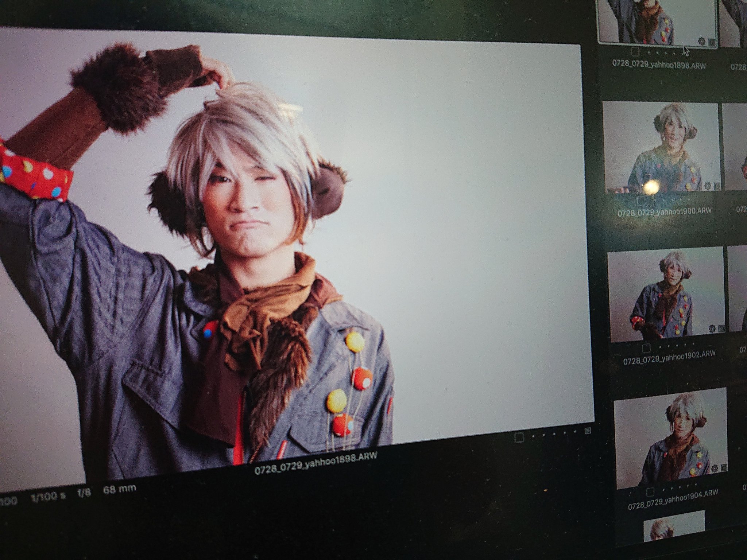Click the 0728_0729_yahhoo1898.ARW label in the browser
Image resolution: width=747 pixels, height=560 pixels.
click(659, 65)
